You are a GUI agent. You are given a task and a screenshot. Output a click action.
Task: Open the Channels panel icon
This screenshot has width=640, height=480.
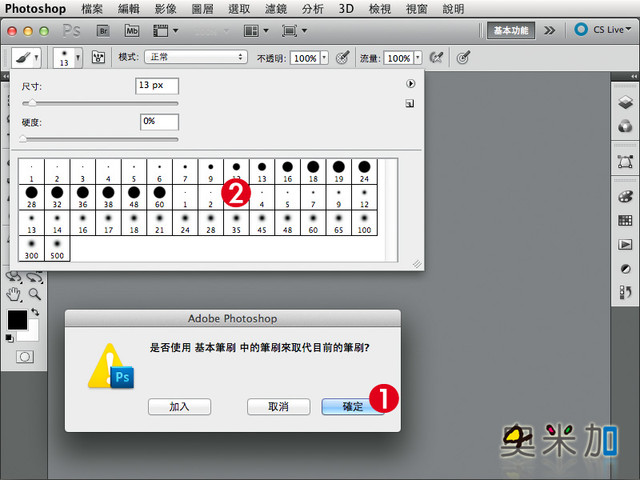tap(625, 126)
